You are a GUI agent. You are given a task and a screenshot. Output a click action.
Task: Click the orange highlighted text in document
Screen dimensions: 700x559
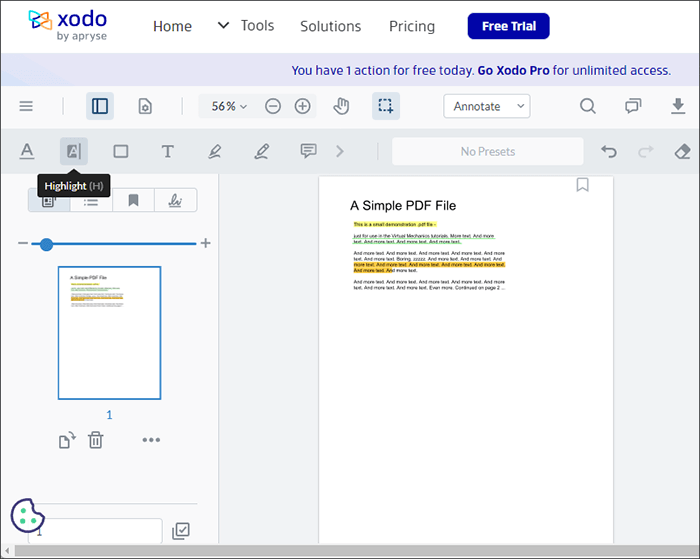(429, 267)
